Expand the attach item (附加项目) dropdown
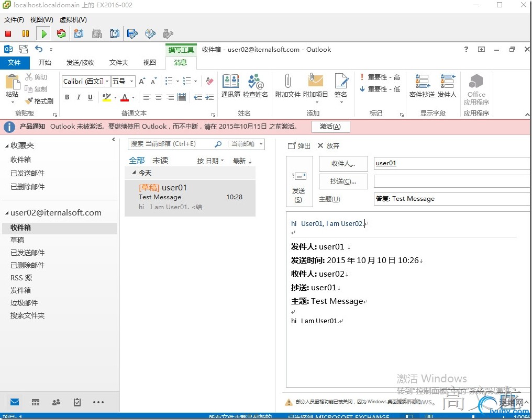The height and width of the screenshot is (420, 532). [317, 102]
